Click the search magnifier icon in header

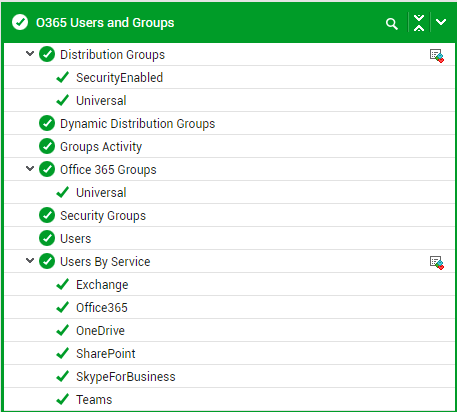pos(392,24)
